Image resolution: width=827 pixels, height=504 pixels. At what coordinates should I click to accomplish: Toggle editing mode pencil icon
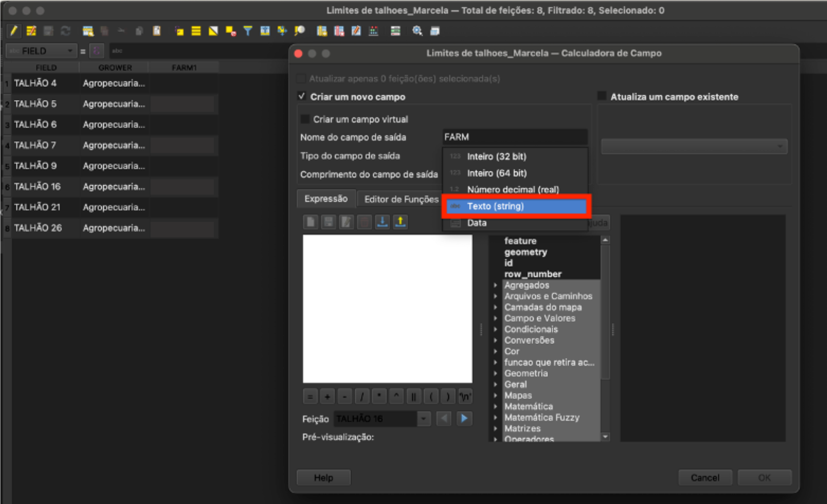13,31
